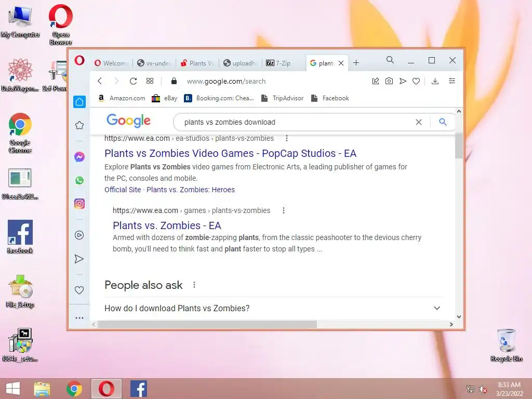The width and height of the screenshot is (532, 399).
Task: Switch to the uploadh tab
Action: point(241,63)
